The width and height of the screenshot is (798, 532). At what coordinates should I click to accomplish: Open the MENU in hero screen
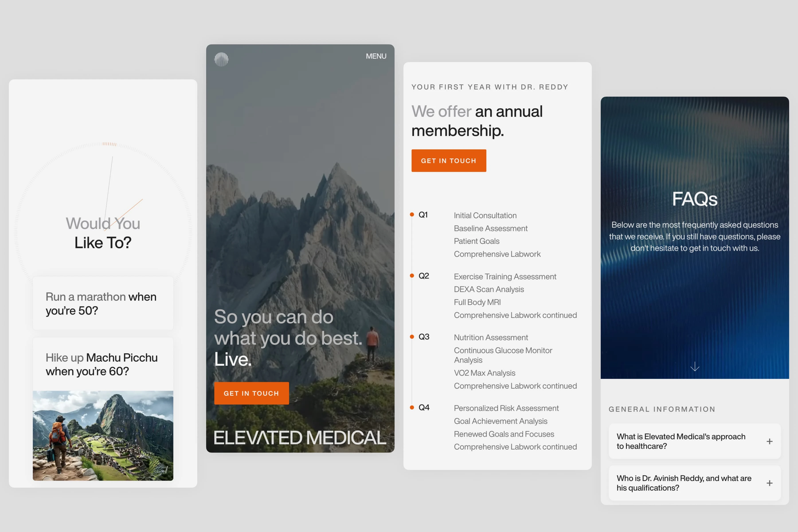click(376, 56)
